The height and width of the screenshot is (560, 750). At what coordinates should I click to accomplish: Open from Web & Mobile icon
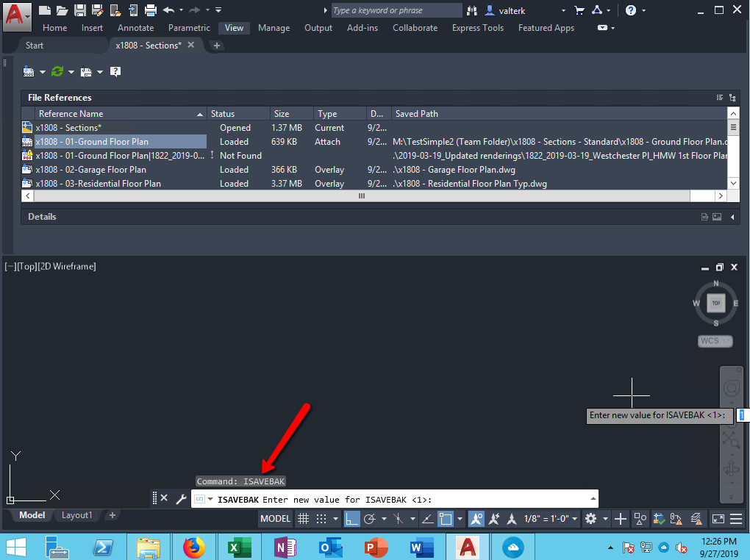(x=115, y=10)
